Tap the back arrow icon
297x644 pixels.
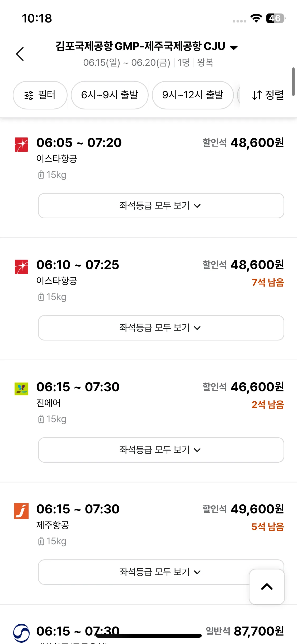coord(20,54)
